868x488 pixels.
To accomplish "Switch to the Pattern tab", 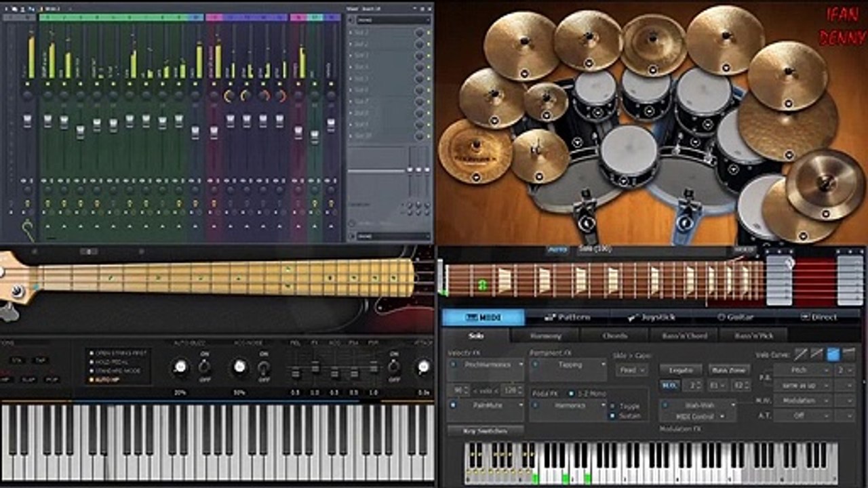I will point(567,317).
